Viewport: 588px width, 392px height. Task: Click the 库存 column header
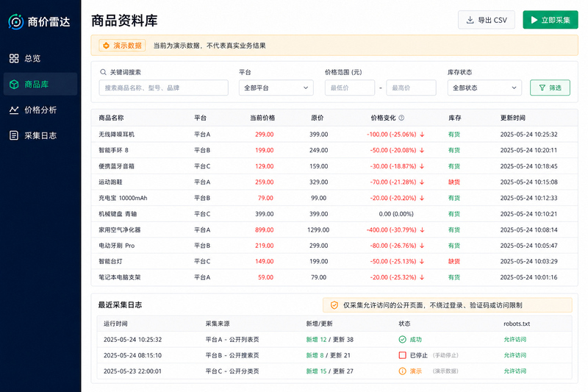(x=455, y=118)
